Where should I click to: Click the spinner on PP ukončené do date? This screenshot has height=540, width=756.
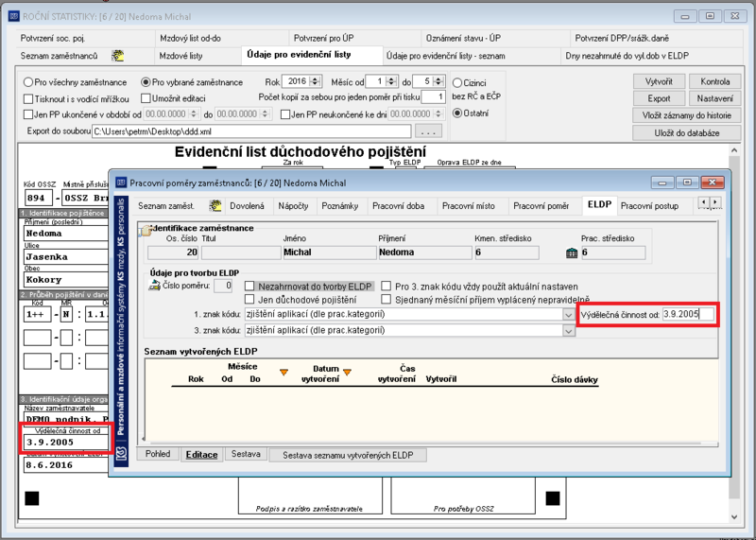point(265,114)
